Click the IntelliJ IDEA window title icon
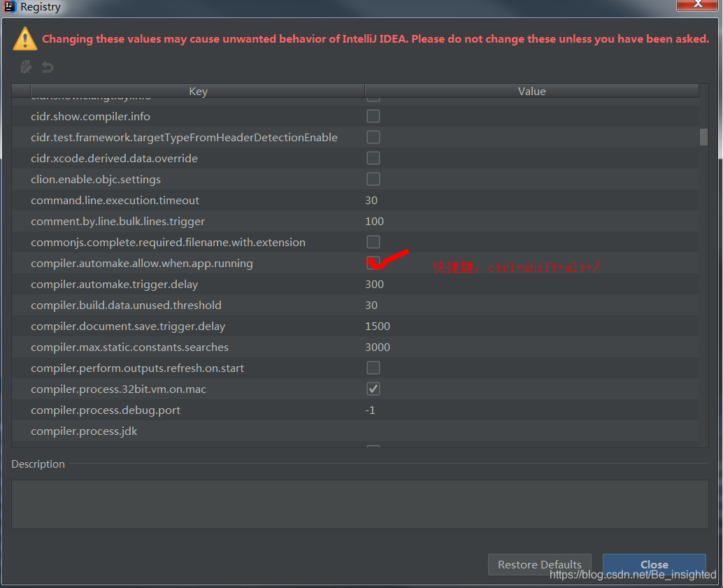The image size is (723, 588). point(10,6)
